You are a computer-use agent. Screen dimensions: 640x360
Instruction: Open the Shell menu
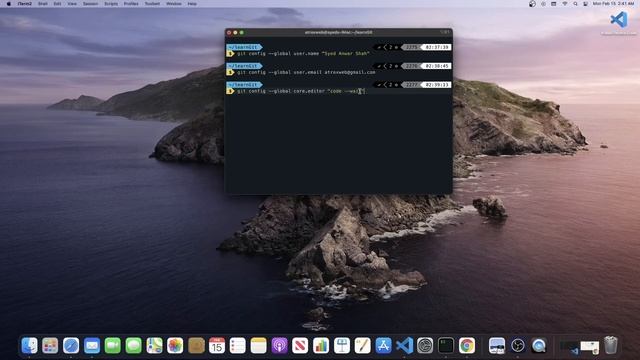click(x=43, y=4)
